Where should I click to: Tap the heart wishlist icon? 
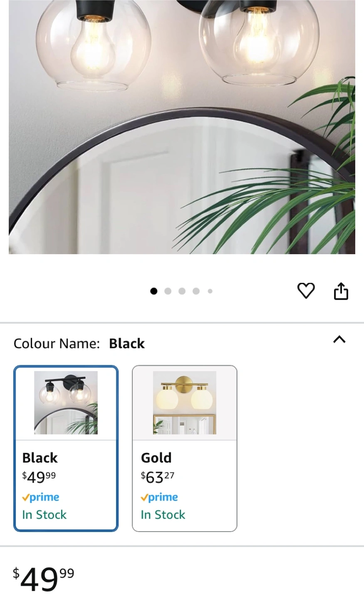tap(306, 290)
